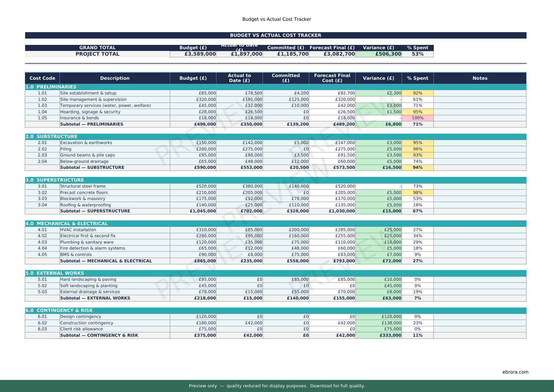The width and height of the screenshot is (554, 392).
Task: Click the Design contingency variance cell £120,000
Action: coord(378,317)
